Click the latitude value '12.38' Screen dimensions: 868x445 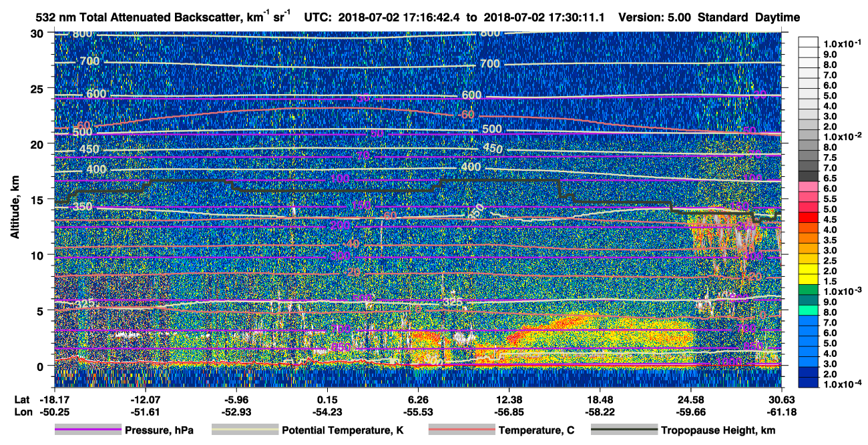click(509, 399)
